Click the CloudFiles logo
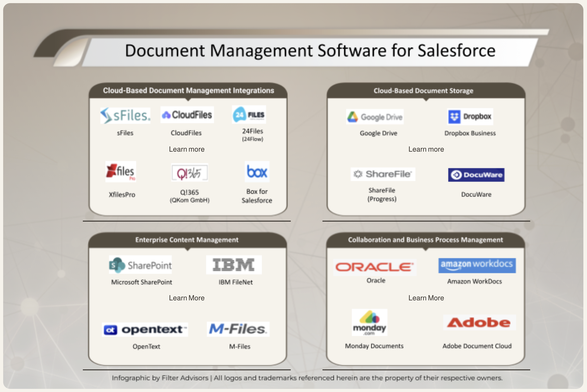Screen dimensions: 587x392 coord(187,115)
